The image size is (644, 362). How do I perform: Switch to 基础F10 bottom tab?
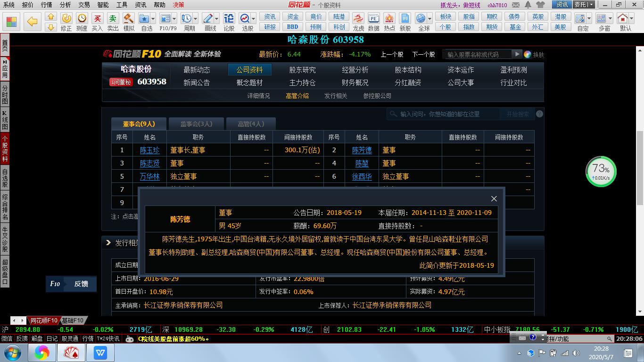coord(73,321)
